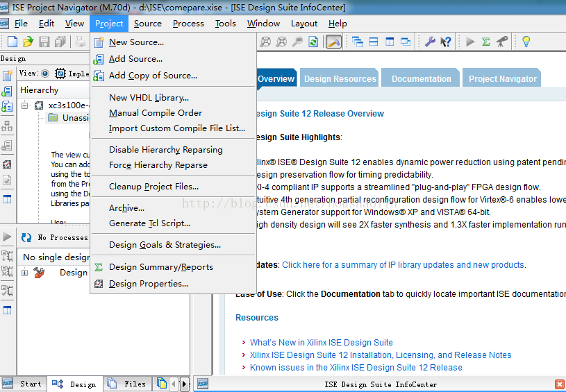Screen dimensions: 566x392
Task: Click the blue refresh arrows in Processes panel
Action: (26, 237)
